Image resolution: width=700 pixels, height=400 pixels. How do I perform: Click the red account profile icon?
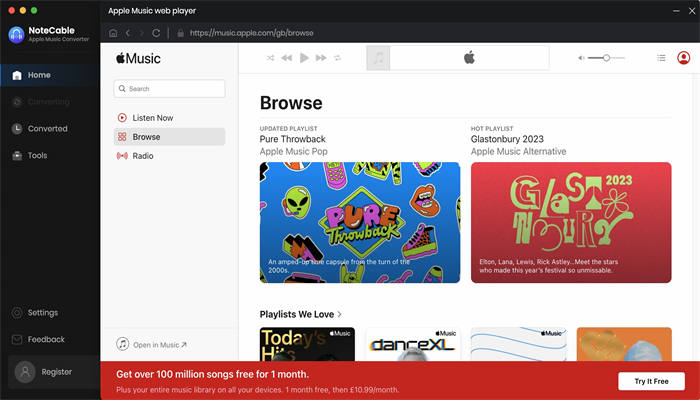[683, 58]
